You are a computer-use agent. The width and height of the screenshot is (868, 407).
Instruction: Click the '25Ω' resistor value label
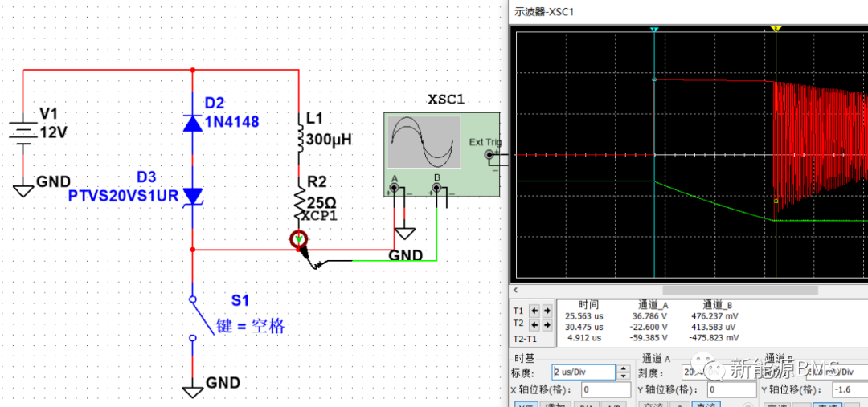pyautogui.click(x=321, y=201)
